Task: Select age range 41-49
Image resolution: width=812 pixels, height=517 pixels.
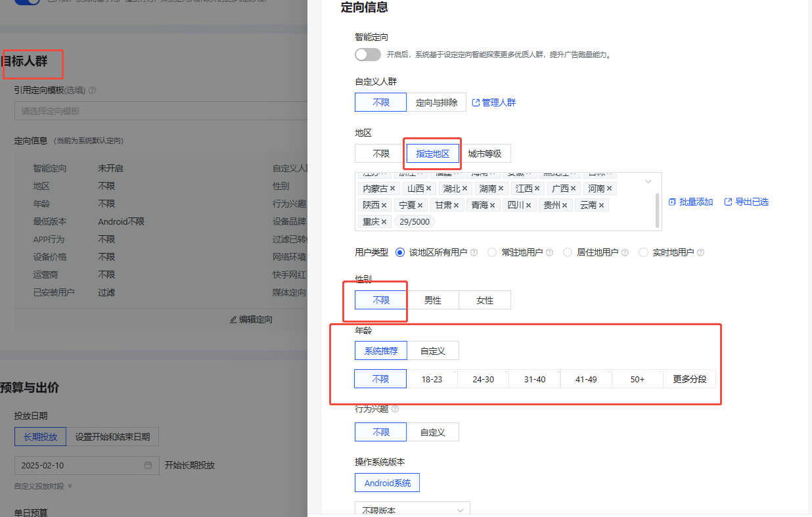Action: click(x=586, y=379)
